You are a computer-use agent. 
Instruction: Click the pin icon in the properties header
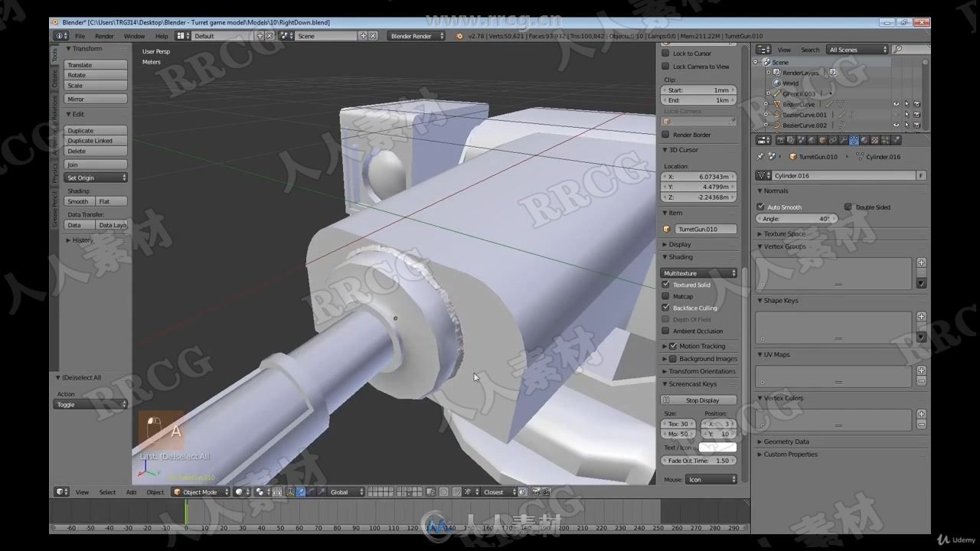point(760,156)
